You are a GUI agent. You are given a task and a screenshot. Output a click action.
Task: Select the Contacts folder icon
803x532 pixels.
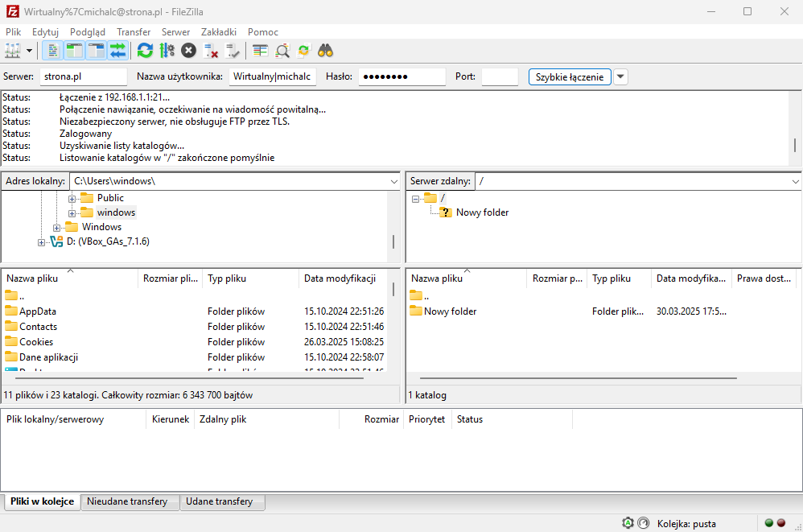[x=11, y=326]
